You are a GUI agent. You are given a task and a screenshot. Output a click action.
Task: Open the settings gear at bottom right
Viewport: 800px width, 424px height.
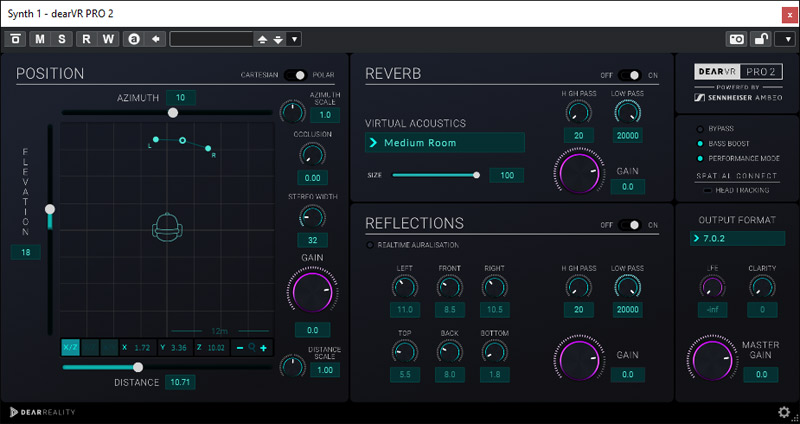[x=784, y=412]
